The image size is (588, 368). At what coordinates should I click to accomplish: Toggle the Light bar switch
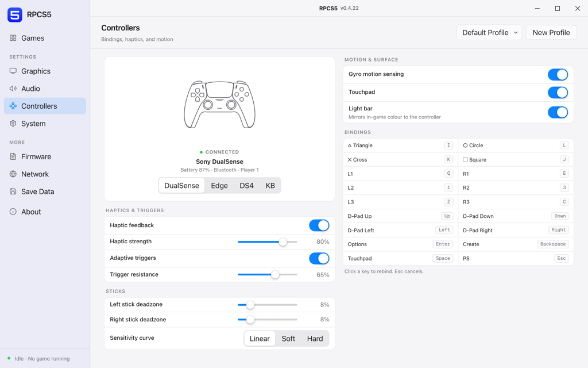pyautogui.click(x=558, y=112)
